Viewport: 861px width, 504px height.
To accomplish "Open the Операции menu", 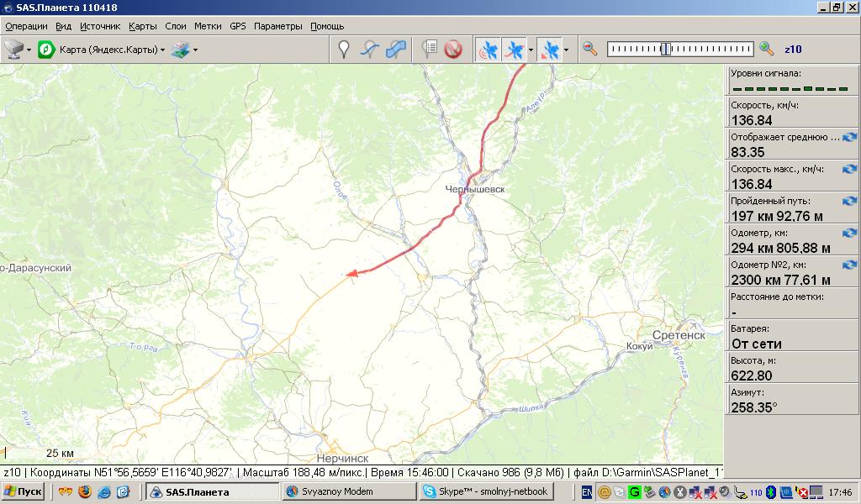I will [26, 26].
